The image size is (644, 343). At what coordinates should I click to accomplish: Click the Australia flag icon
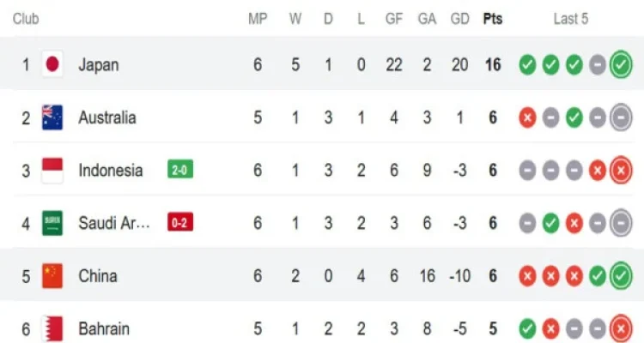coord(52,117)
